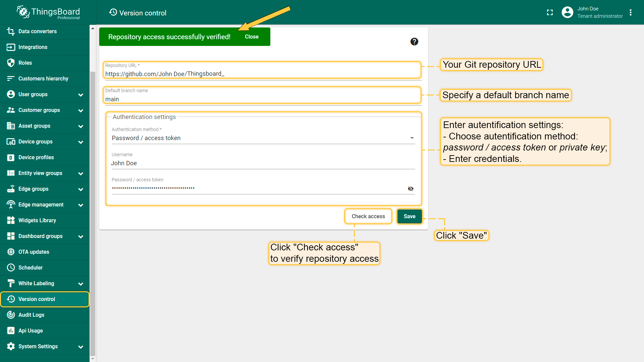Click the User groups person icon
Viewport: 644px width, 362px height.
11,94
